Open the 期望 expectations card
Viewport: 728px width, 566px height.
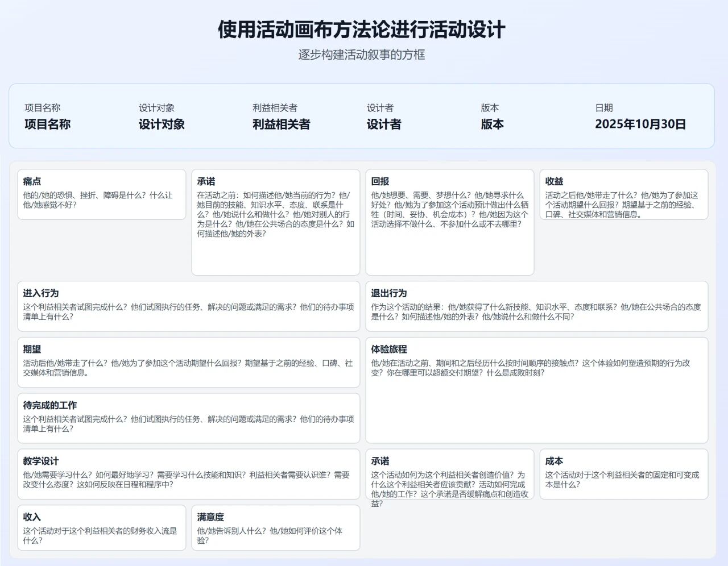(188, 362)
